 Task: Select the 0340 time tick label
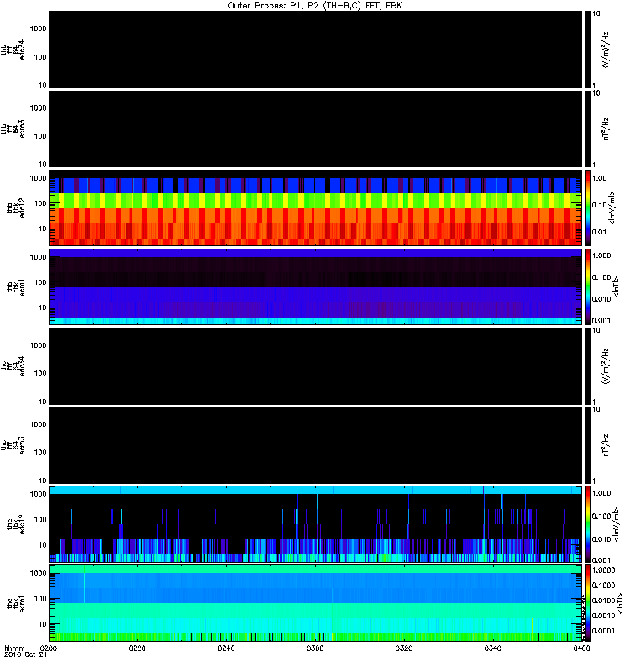click(x=493, y=648)
